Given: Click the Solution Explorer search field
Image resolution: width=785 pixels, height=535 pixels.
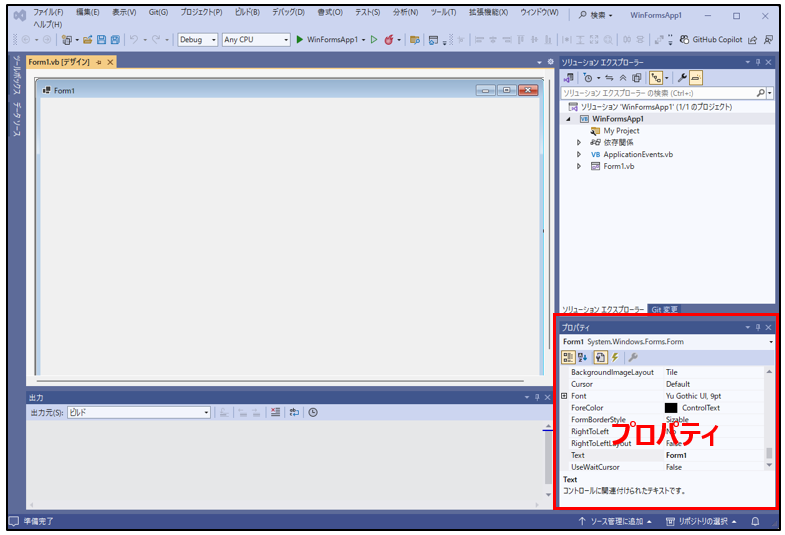Looking at the screenshot, I should 657,92.
